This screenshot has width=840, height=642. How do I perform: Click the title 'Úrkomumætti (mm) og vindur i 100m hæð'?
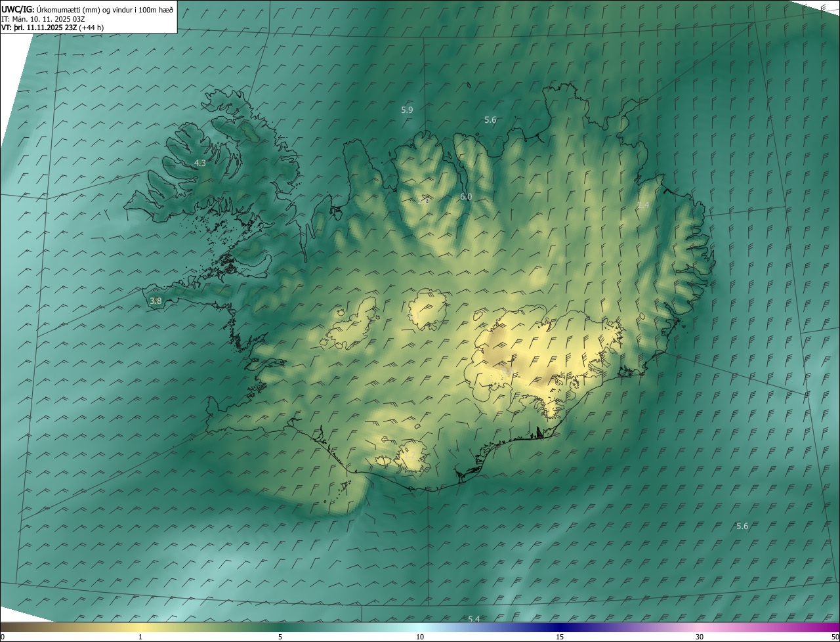click(x=105, y=9)
